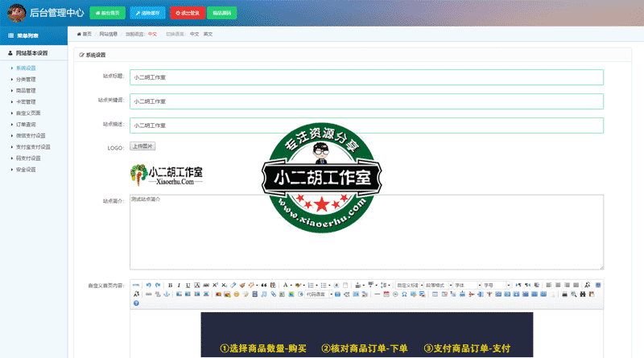Open the paragraph format dropdown
This screenshot has height=358, width=644.
coord(438,285)
